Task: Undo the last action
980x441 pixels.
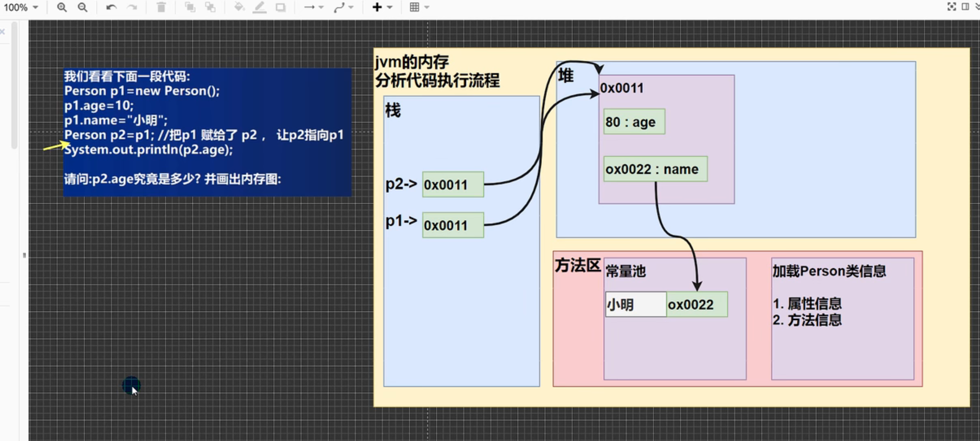Action: [x=111, y=7]
